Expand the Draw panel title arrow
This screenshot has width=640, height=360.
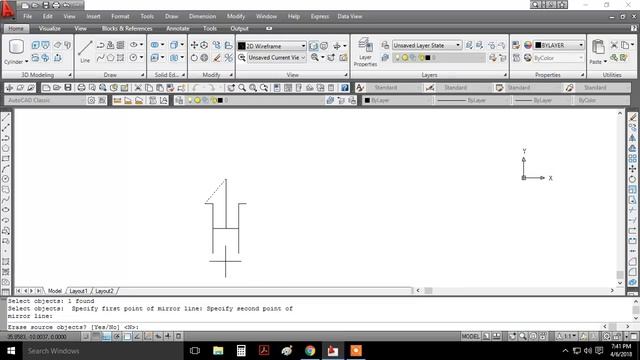point(142,75)
